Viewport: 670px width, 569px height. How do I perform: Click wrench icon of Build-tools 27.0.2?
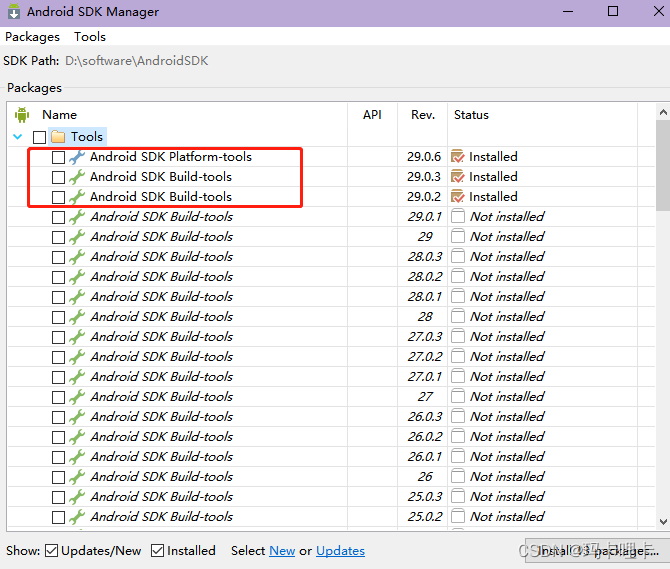(x=77, y=358)
